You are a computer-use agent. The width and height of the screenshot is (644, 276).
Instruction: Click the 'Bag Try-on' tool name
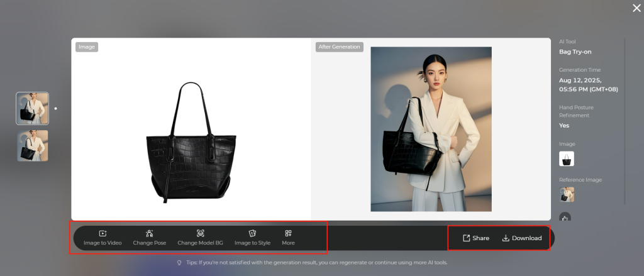click(x=575, y=52)
